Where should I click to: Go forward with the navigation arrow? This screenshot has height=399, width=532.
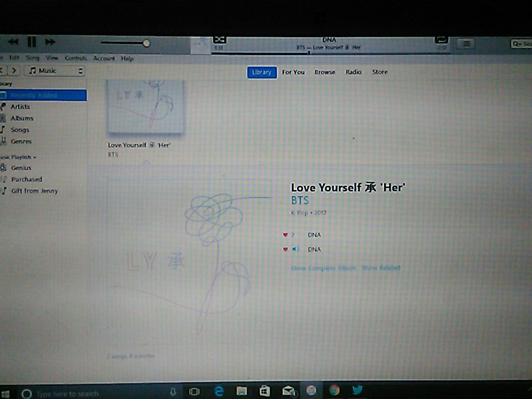(14, 70)
